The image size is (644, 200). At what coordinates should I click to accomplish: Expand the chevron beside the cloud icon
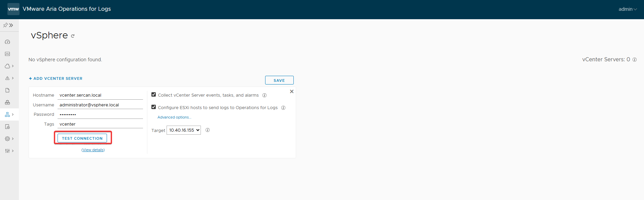(13, 66)
